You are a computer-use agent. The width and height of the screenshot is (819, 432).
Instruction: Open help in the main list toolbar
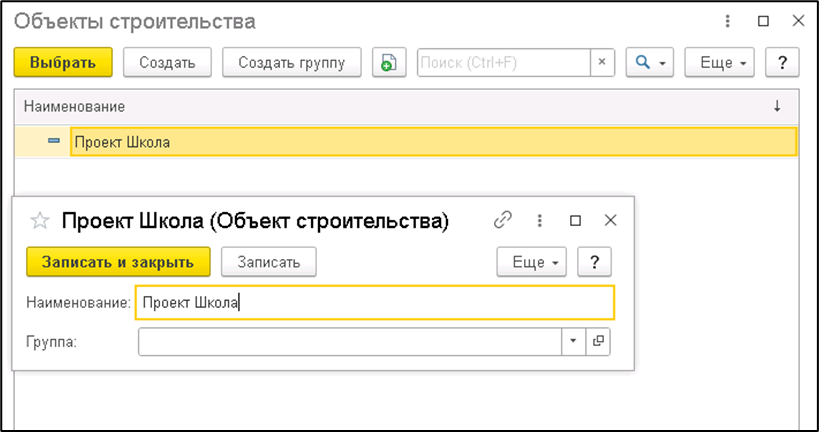pyautogui.click(x=782, y=62)
